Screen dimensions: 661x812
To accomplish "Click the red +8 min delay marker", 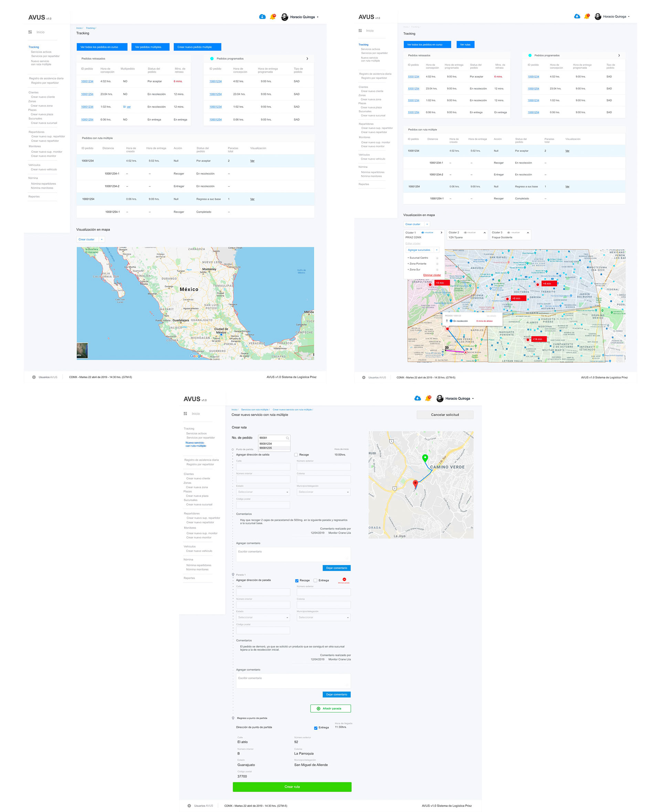I will tap(518, 298).
